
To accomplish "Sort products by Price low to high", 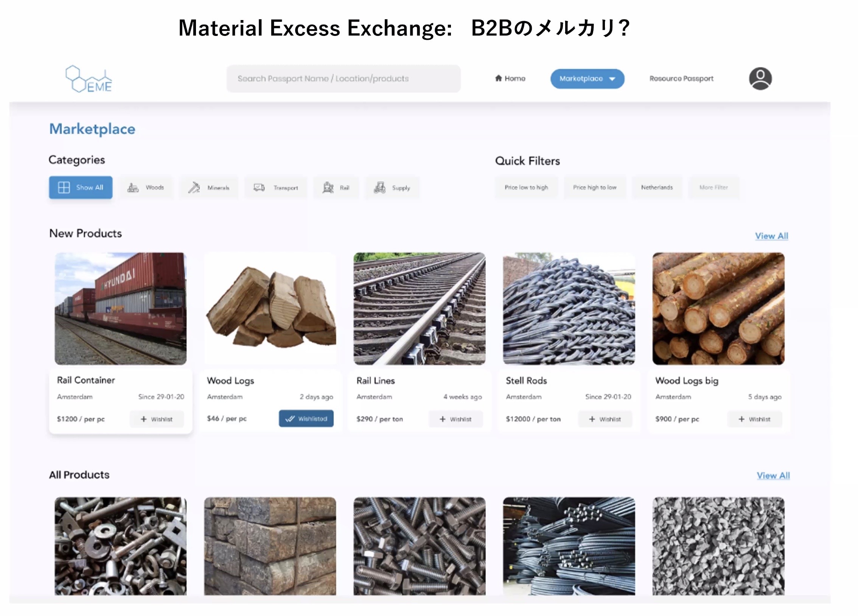I will 527,187.
